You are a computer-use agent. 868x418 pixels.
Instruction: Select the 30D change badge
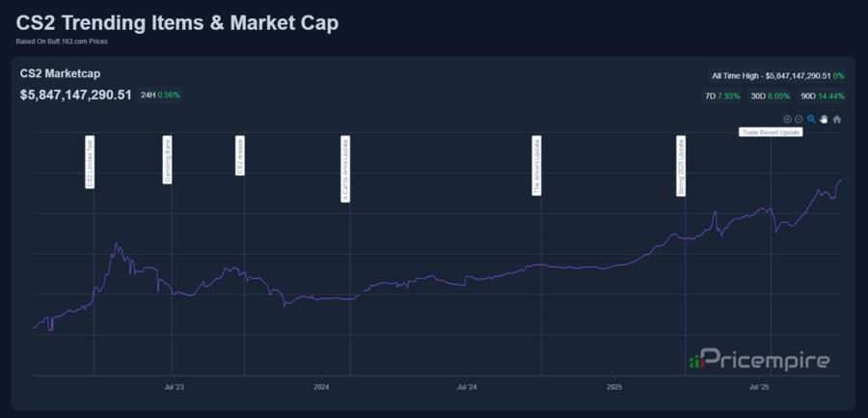pos(771,97)
